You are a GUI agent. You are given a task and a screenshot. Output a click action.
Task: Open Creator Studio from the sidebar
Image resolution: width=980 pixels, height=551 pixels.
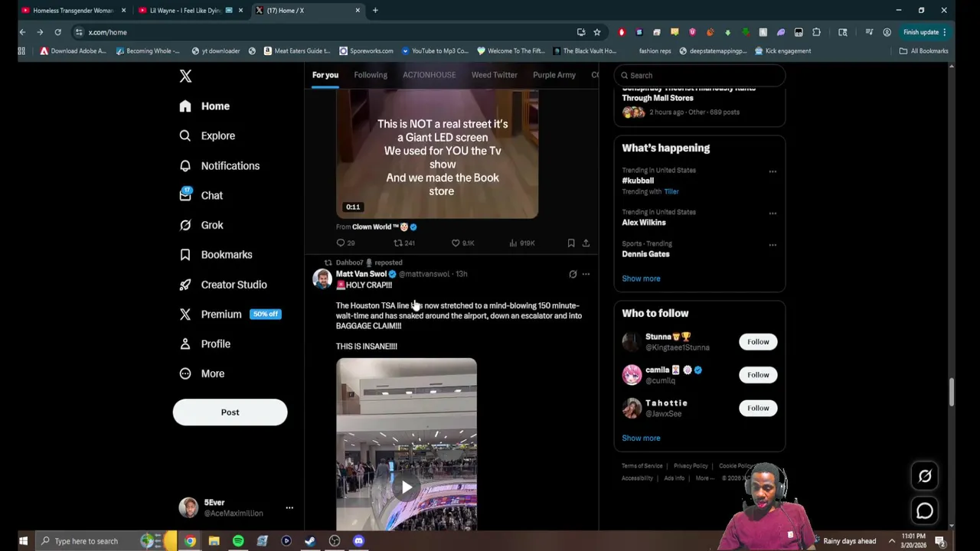click(x=223, y=285)
